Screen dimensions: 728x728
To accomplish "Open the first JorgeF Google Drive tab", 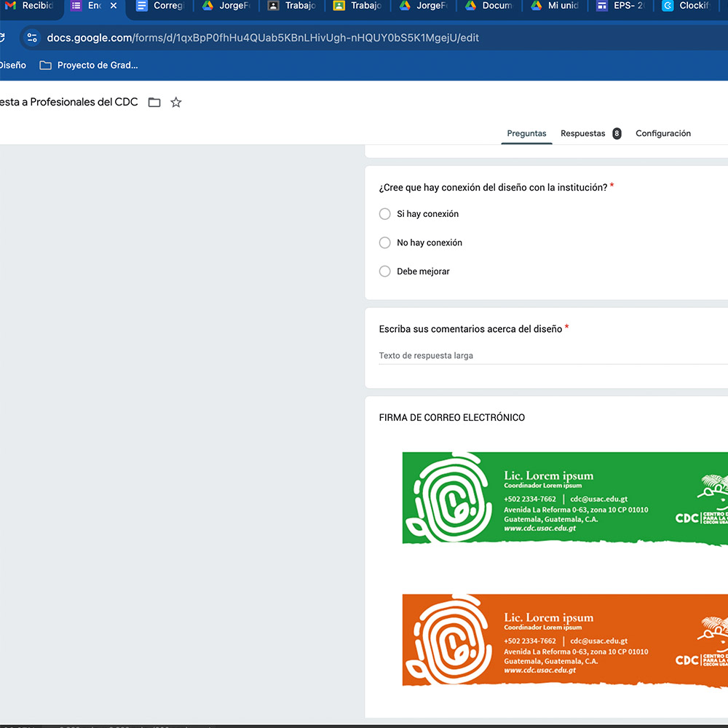I will [x=226, y=6].
